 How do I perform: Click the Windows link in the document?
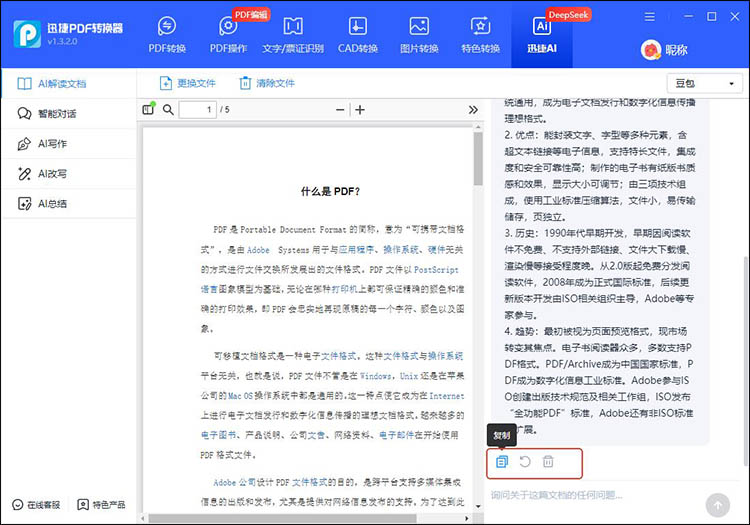(376, 376)
